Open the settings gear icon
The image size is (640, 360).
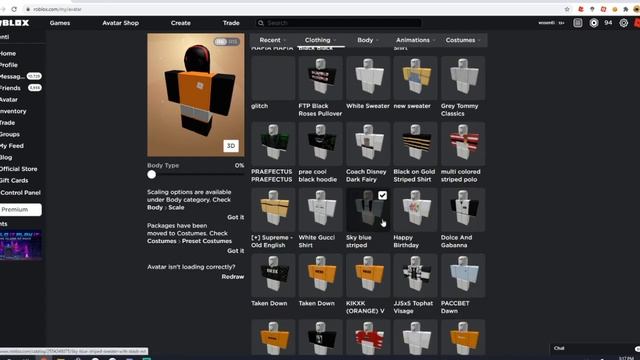point(623,23)
